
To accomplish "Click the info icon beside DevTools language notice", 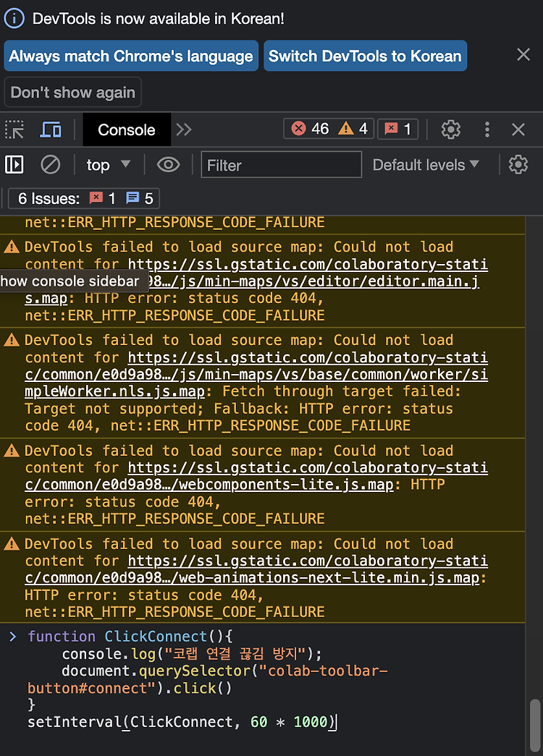I will point(14,19).
